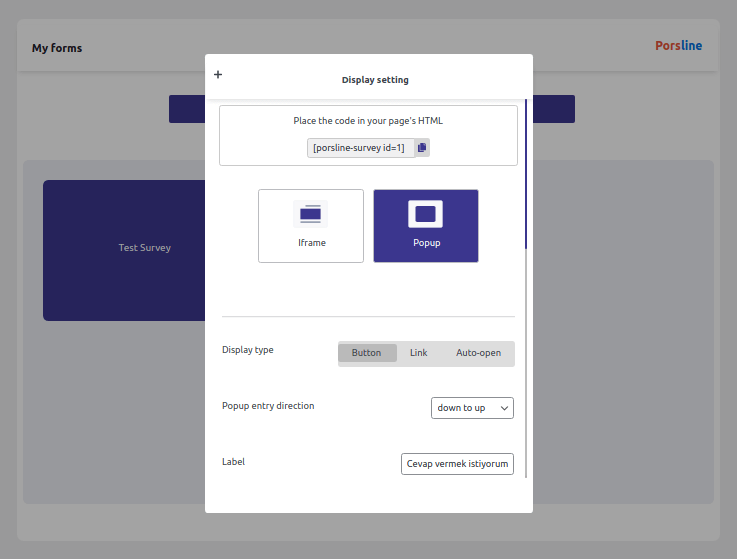Click the Display setting dialog title
737x559 pixels.
[375, 80]
